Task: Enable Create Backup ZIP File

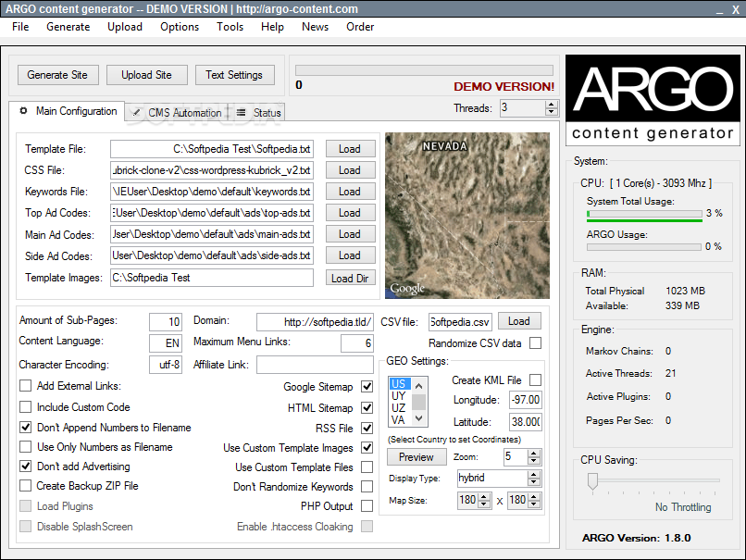Action: pos(25,486)
